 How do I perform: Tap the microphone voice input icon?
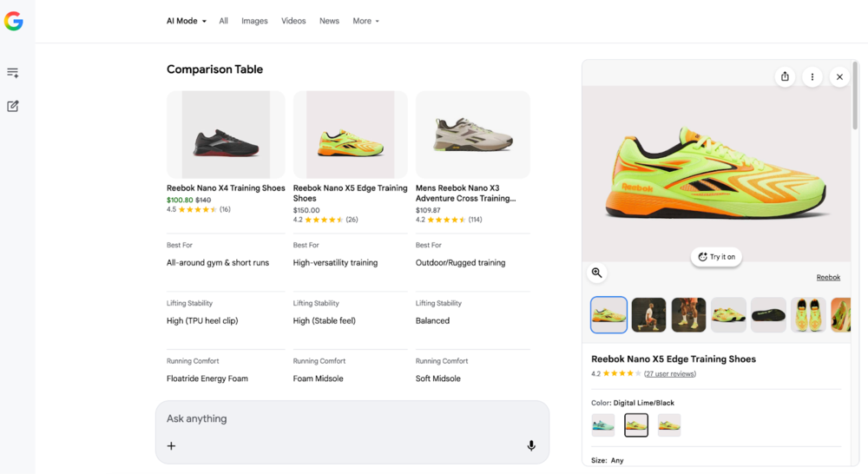point(531,445)
